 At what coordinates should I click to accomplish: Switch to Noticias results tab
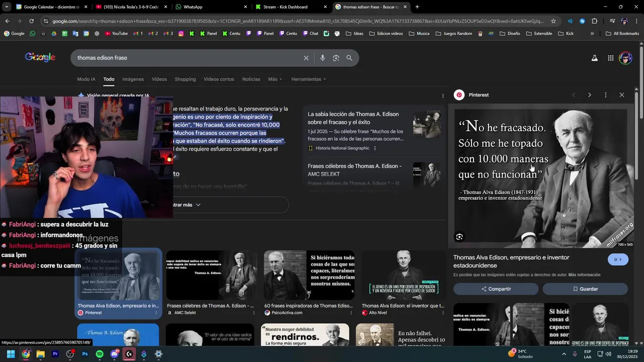(x=251, y=79)
